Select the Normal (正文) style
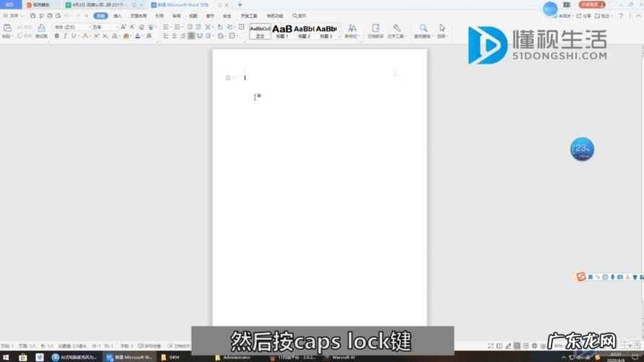The image size is (644, 362). pyautogui.click(x=260, y=32)
